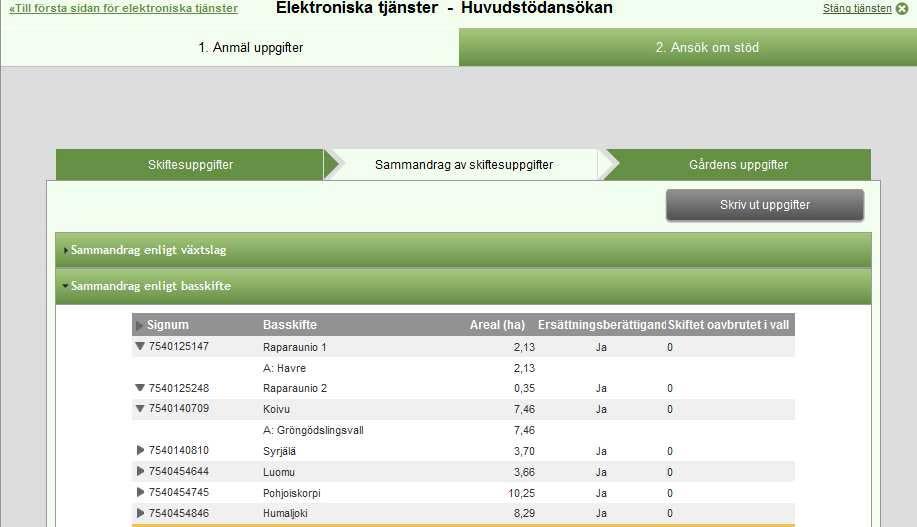Click the Koivu name cell
Screen dimensions: 917x527
click(276, 409)
